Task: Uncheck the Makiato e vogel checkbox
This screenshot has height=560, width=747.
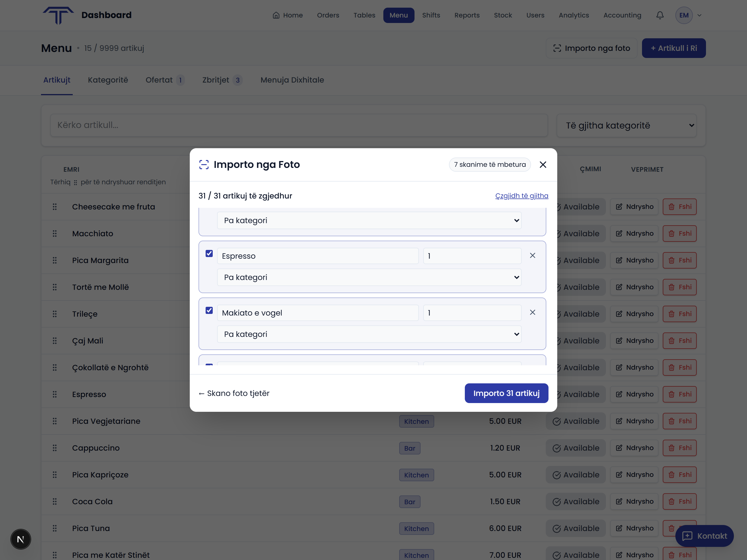Action: (209, 310)
